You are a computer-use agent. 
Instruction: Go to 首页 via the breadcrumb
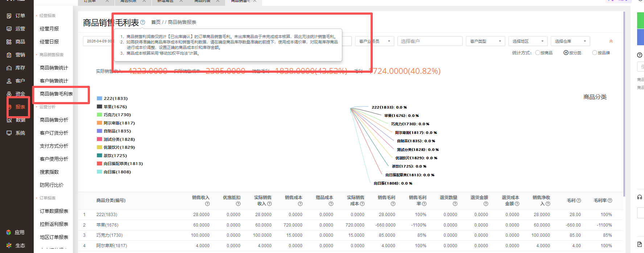156,22
